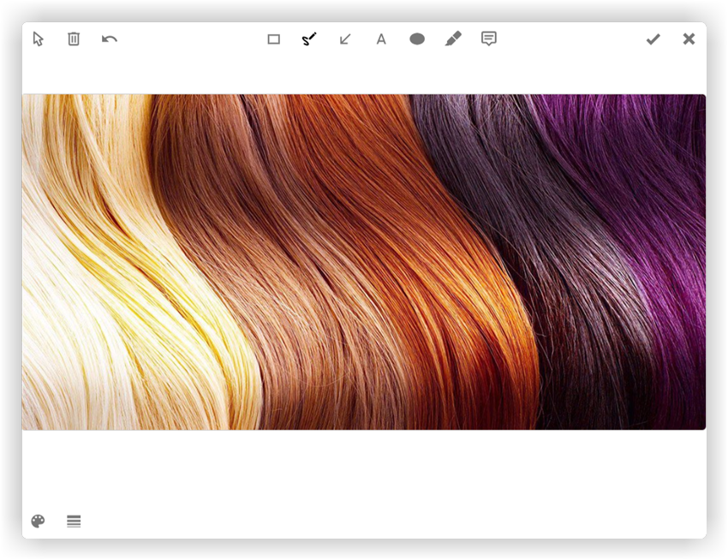This screenshot has width=728, height=560.
Task: Undo the last annotation action
Action: (x=110, y=39)
